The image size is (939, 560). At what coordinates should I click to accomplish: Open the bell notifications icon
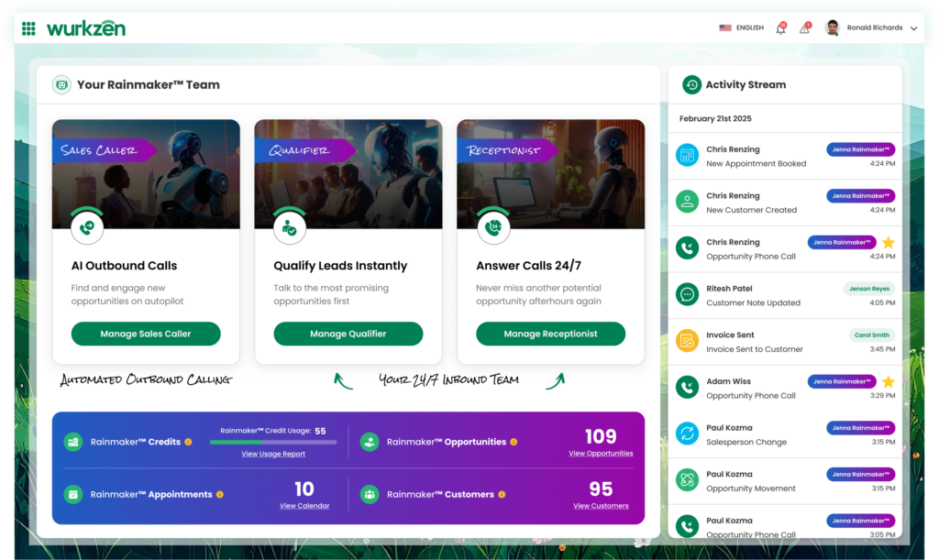[781, 28]
